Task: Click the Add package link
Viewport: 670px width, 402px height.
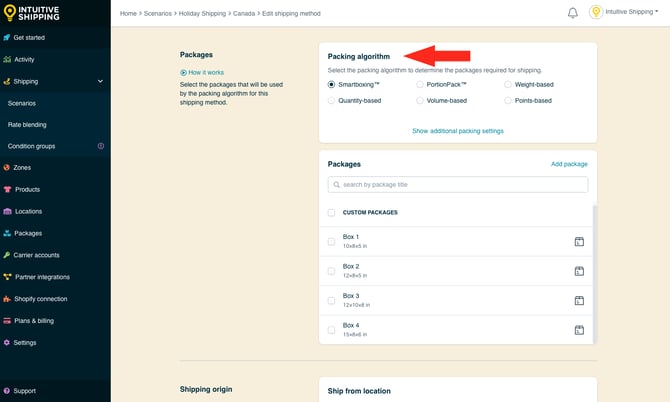Action: pos(569,164)
